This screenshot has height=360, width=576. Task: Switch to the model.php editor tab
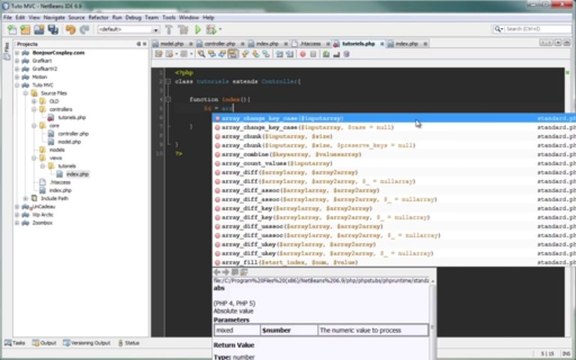click(x=171, y=44)
